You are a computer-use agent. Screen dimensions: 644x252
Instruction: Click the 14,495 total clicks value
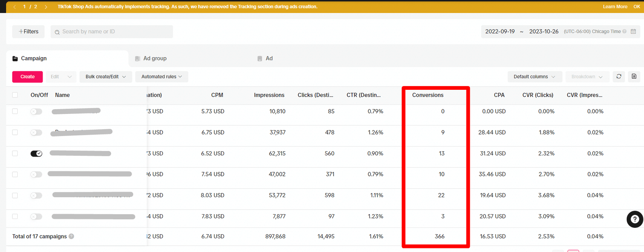[x=326, y=236]
